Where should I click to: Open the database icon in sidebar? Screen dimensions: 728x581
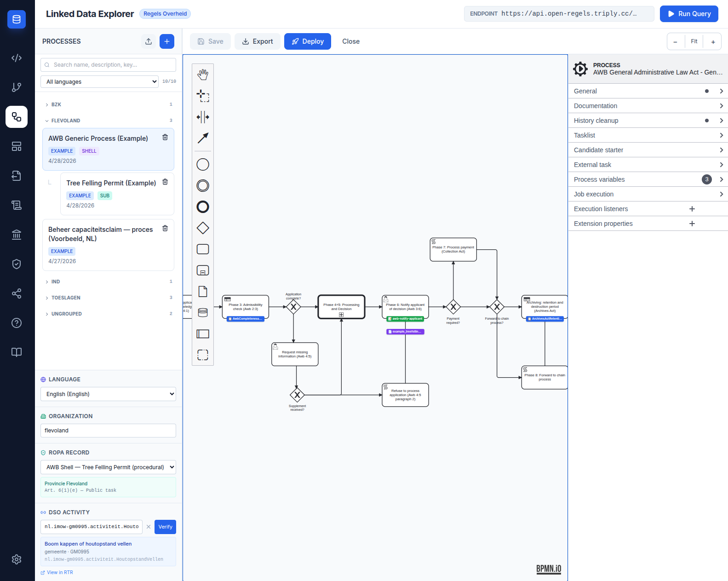[17, 19]
